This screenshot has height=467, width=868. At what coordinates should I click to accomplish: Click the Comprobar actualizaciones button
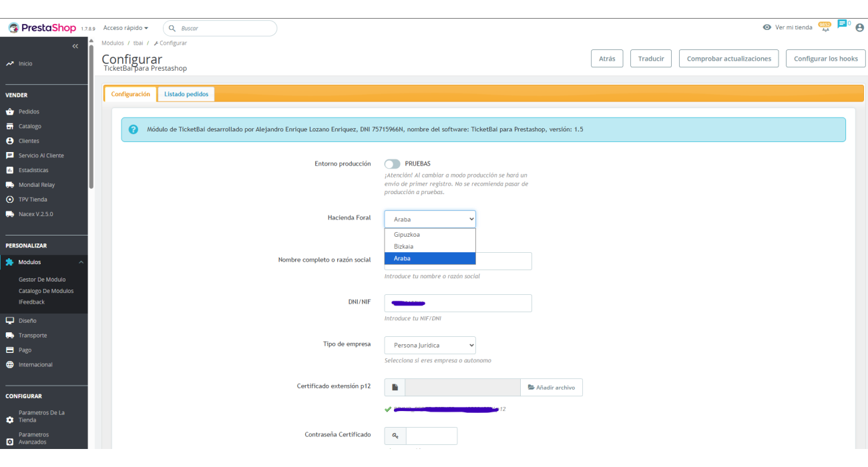(x=728, y=59)
